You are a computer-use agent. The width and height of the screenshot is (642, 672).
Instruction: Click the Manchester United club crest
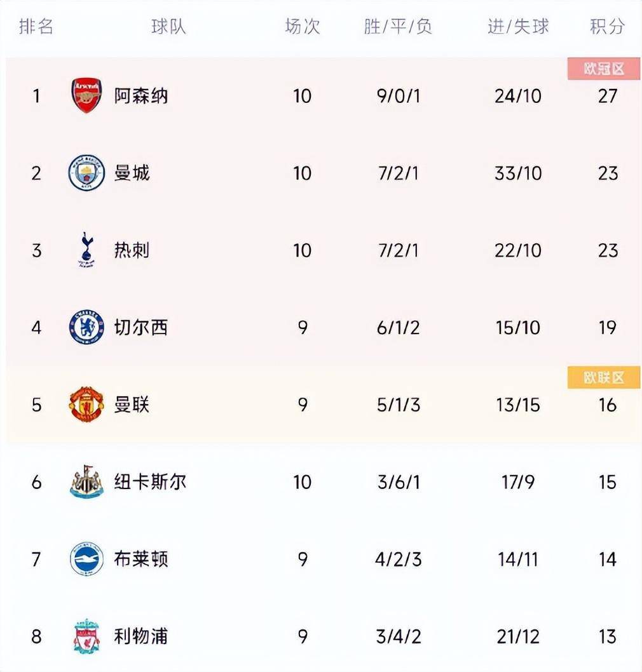pyautogui.click(x=86, y=404)
